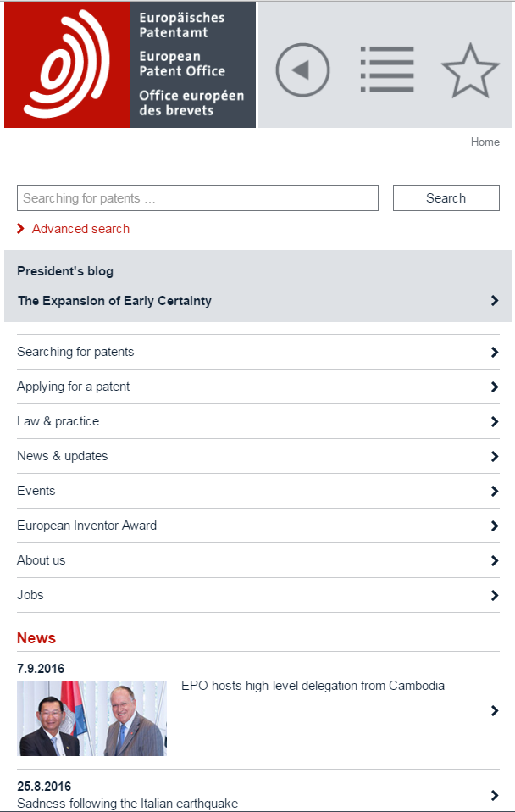The image size is (515, 812).
Task: Expand the Law & practice chevron
Action: (x=495, y=422)
